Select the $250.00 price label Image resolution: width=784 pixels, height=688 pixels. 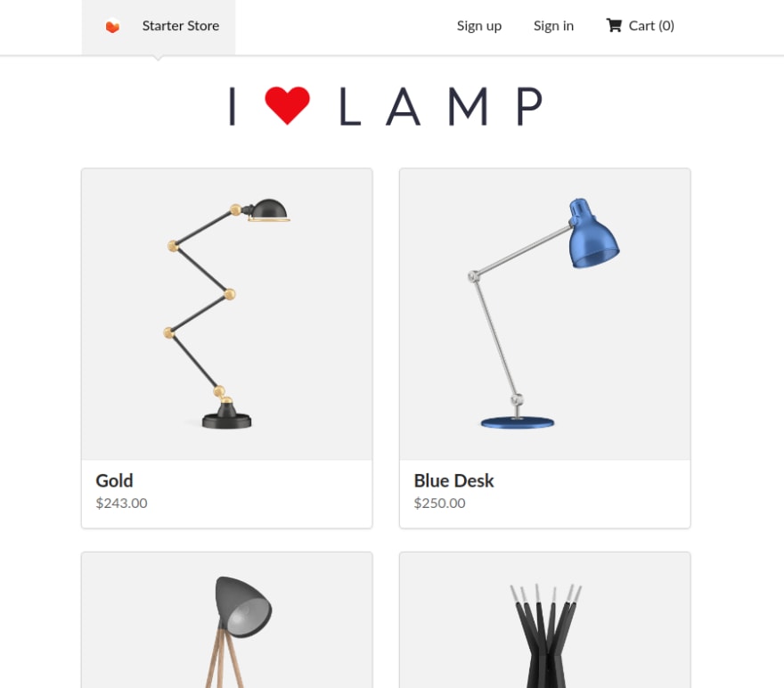click(x=439, y=503)
